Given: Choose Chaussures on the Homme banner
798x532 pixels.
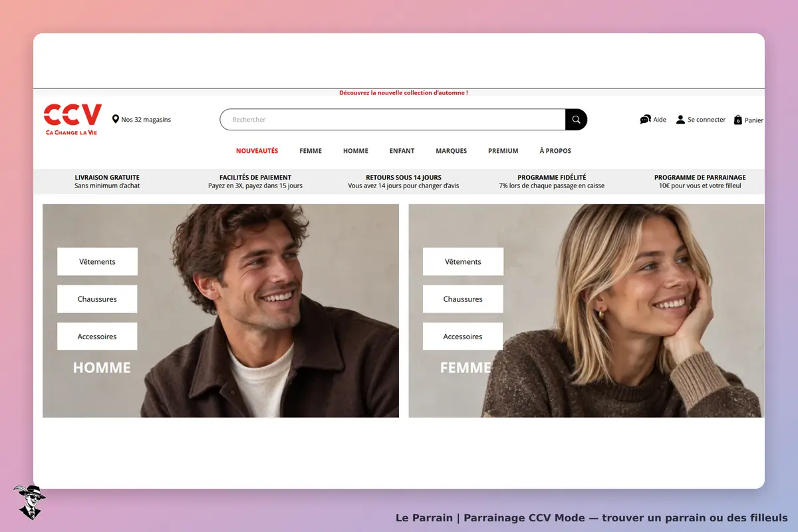Looking at the screenshot, I should (x=97, y=299).
